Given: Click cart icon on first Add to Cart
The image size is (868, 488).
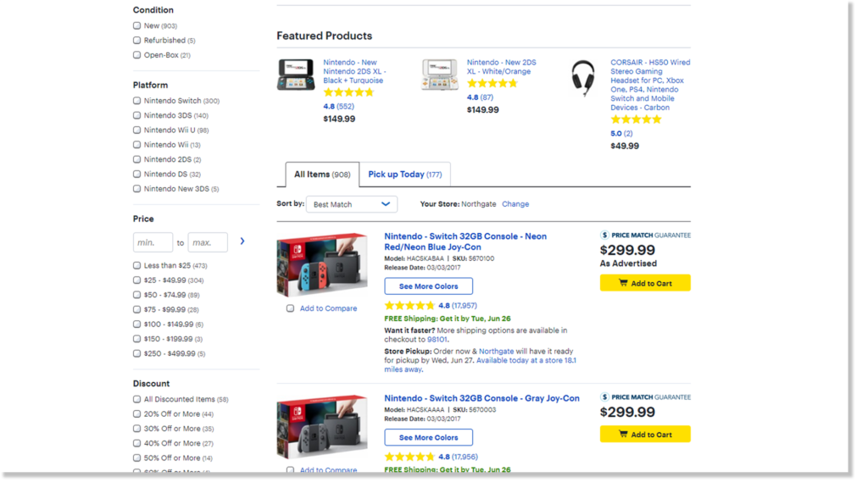Looking at the screenshot, I should [x=623, y=283].
